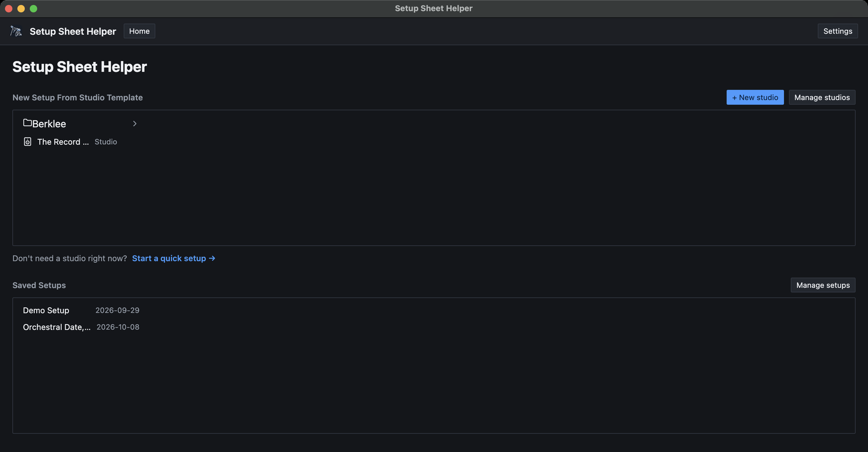Go to the Home tab
Screen dimensions: 868x452
139,31
